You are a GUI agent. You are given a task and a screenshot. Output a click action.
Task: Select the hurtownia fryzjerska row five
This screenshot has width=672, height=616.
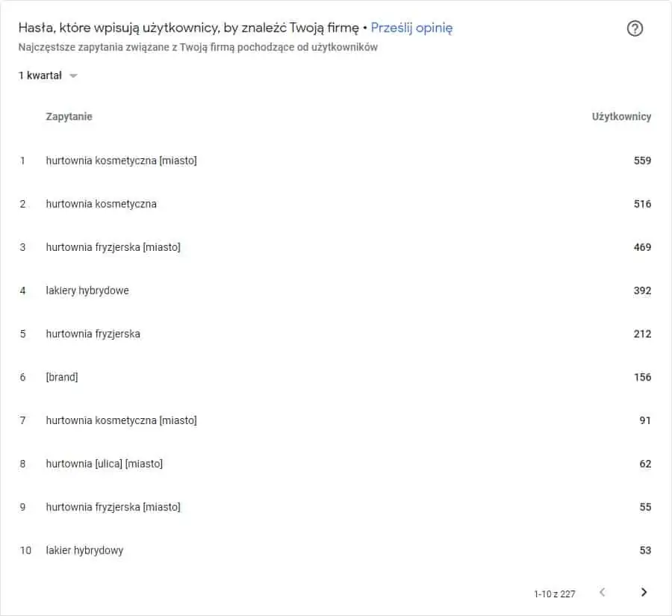[335, 334]
